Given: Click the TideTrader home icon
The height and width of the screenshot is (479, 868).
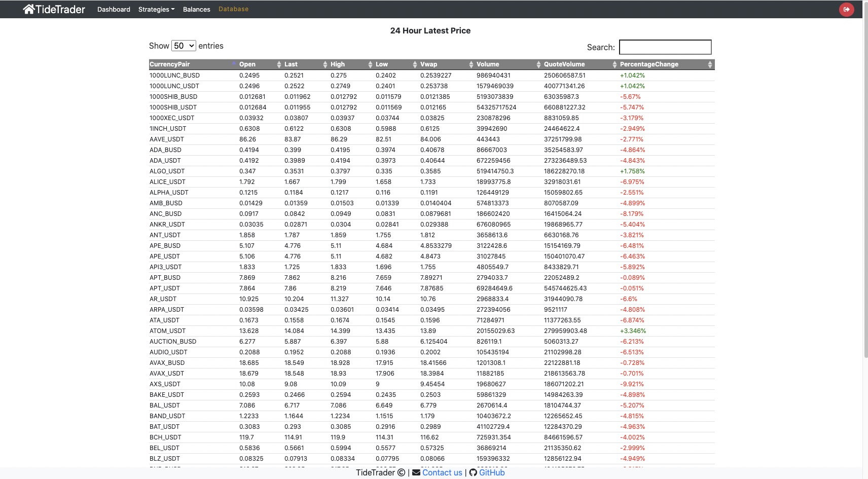Looking at the screenshot, I should 29,9.
